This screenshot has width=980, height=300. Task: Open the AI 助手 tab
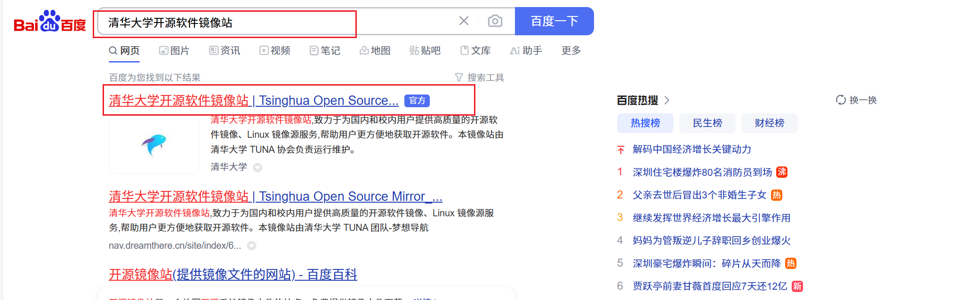(x=526, y=50)
